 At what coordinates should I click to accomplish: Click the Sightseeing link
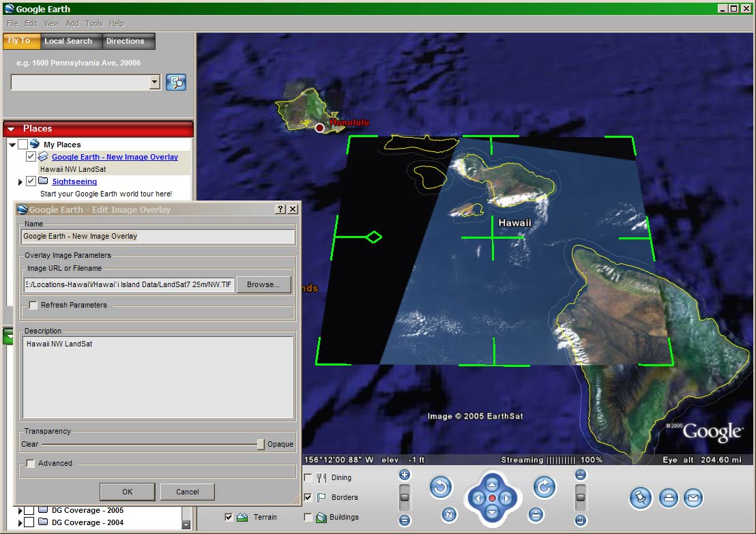click(74, 181)
